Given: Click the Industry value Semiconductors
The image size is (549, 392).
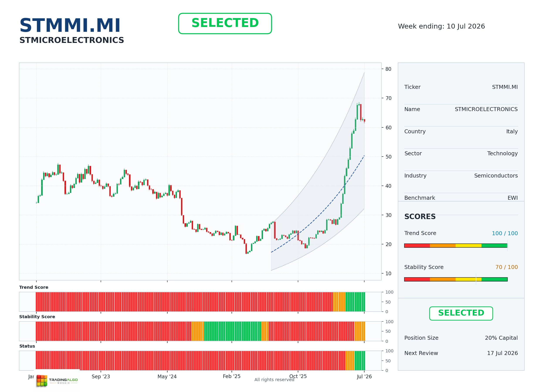Looking at the screenshot, I should pos(496,176).
